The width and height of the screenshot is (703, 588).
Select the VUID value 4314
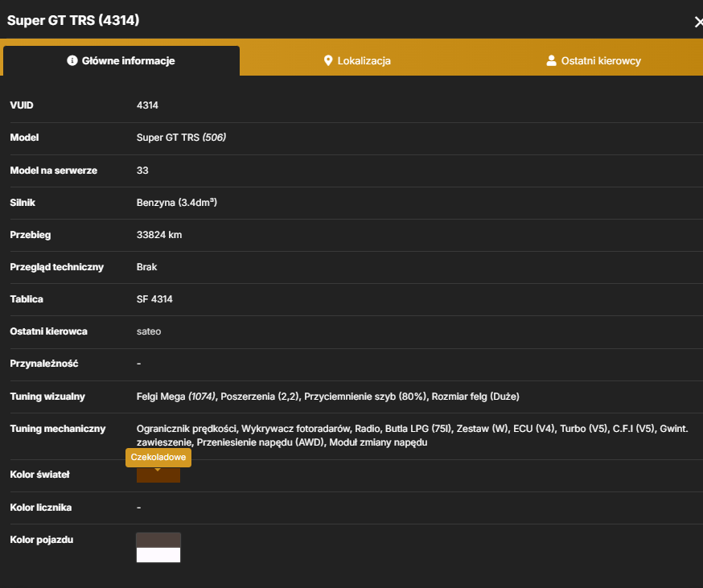coord(147,105)
